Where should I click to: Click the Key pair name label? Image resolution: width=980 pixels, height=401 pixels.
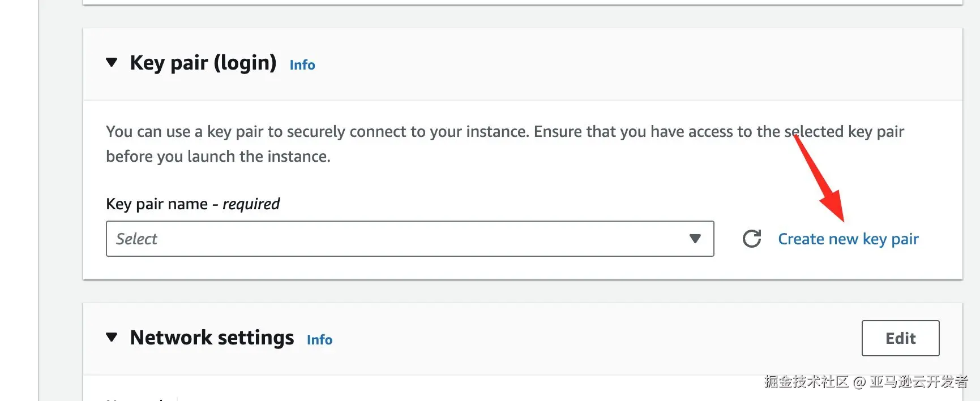pos(157,204)
